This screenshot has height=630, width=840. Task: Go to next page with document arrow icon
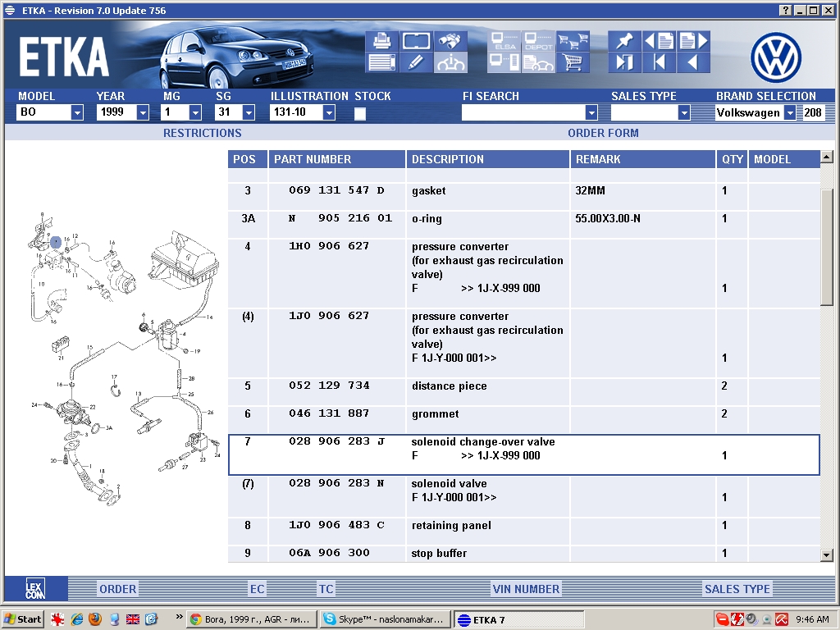click(x=693, y=41)
